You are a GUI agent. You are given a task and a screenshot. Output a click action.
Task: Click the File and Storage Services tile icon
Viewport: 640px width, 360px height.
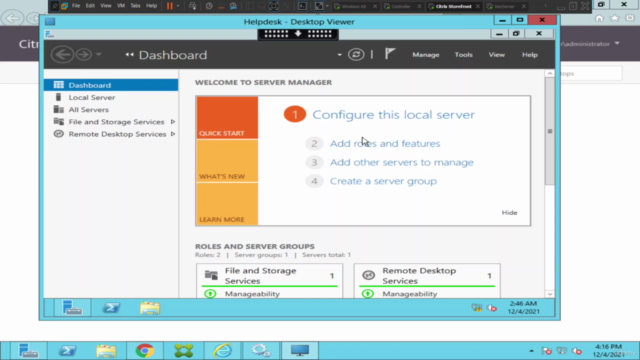click(211, 275)
